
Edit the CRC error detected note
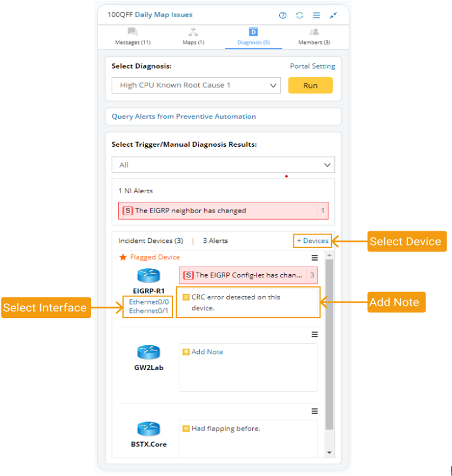coord(248,302)
